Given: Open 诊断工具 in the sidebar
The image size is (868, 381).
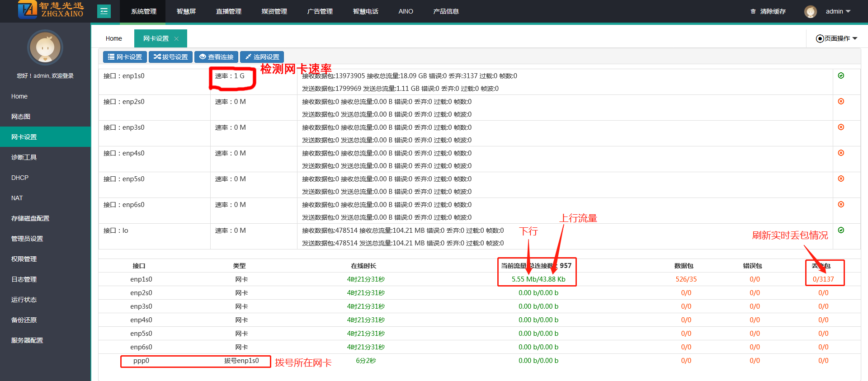Looking at the screenshot, I should tap(24, 157).
